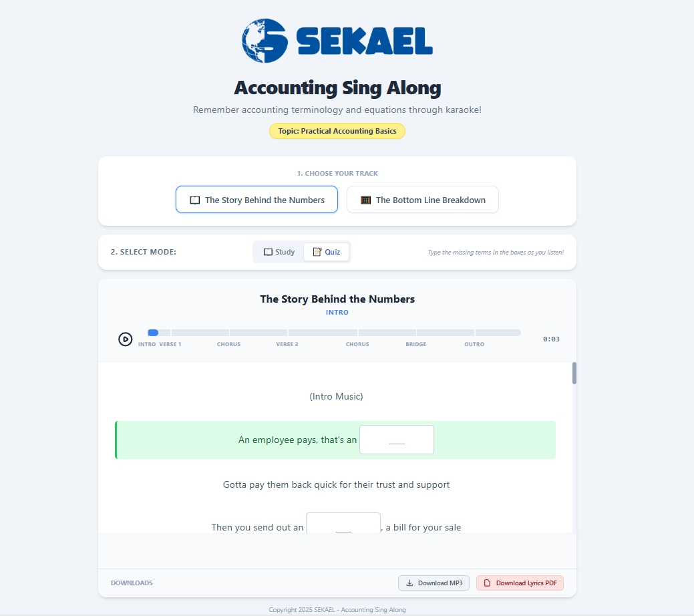This screenshot has width=694, height=616.
Task: Download the MP3 file
Action: click(433, 583)
